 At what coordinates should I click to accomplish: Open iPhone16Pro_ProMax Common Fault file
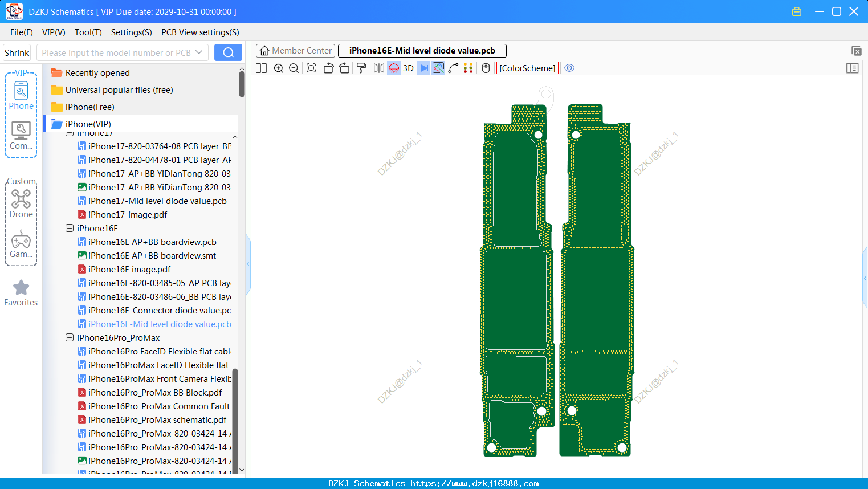point(154,406)
